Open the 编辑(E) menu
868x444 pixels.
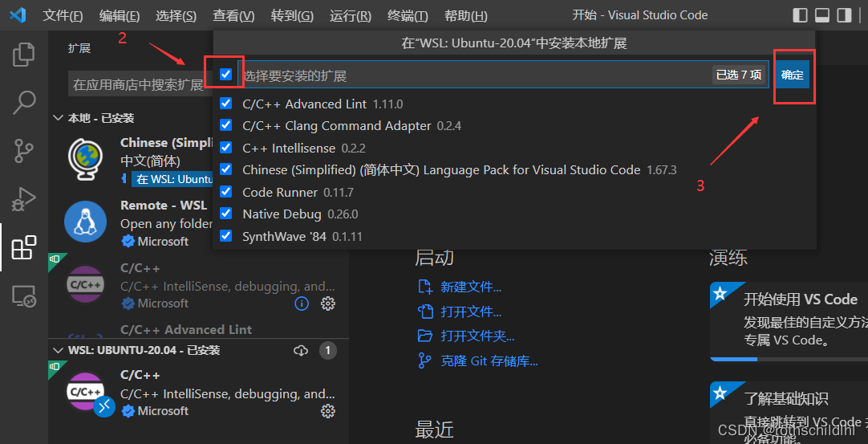point(120,15)
